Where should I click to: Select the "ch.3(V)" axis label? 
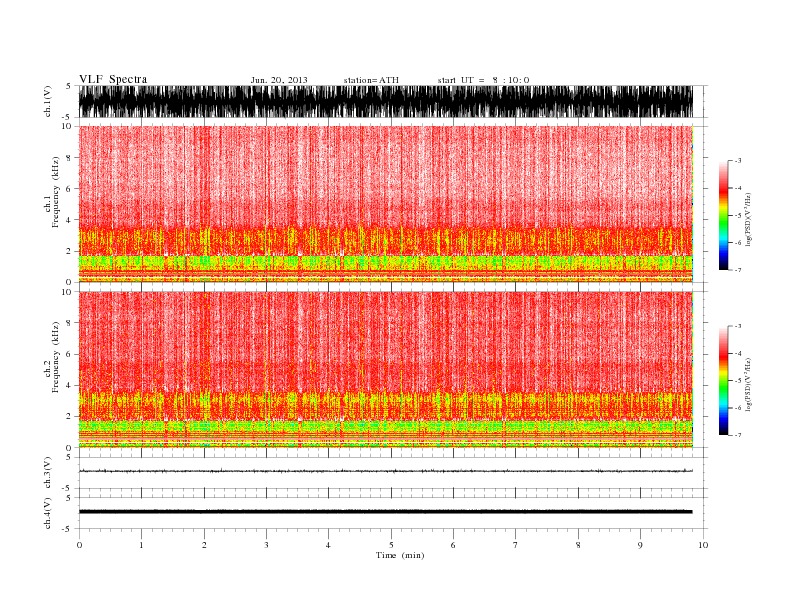point(48,472)
